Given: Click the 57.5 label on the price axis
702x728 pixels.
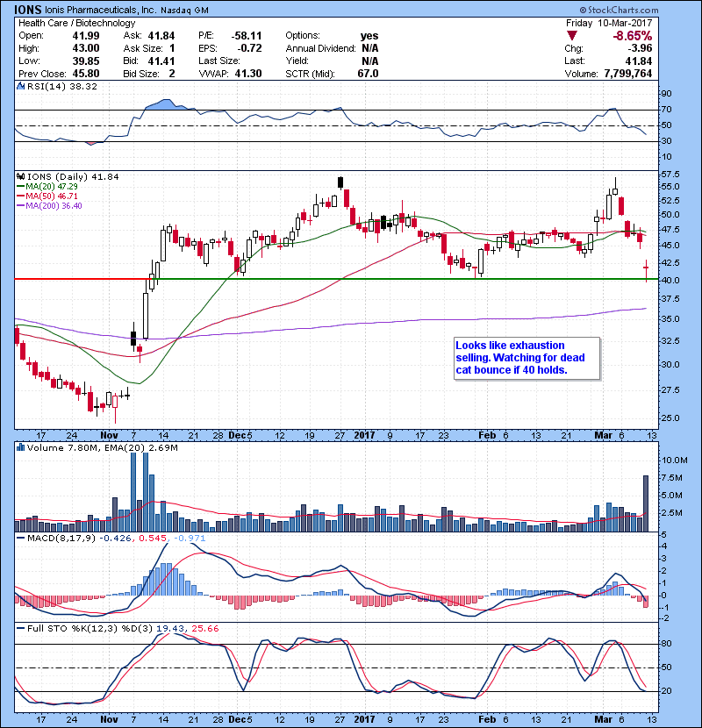Looking at the screenshot, I should pos(670,175).
